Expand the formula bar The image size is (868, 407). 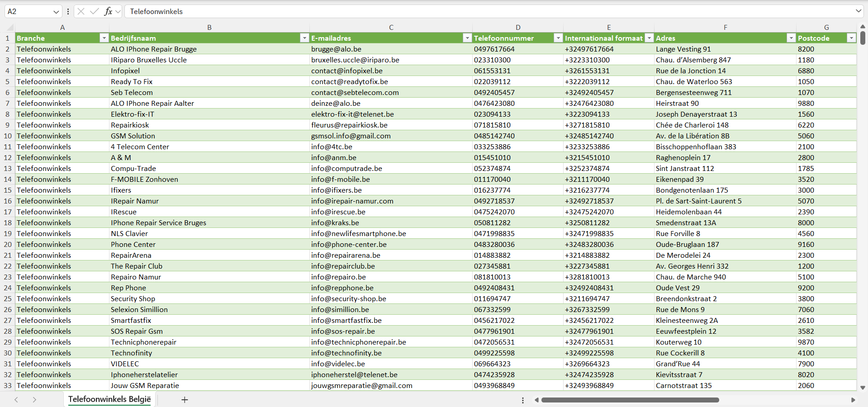(858, 11)
